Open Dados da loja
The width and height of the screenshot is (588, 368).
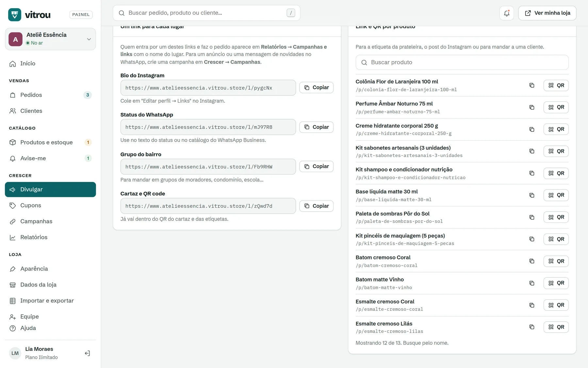50,285
